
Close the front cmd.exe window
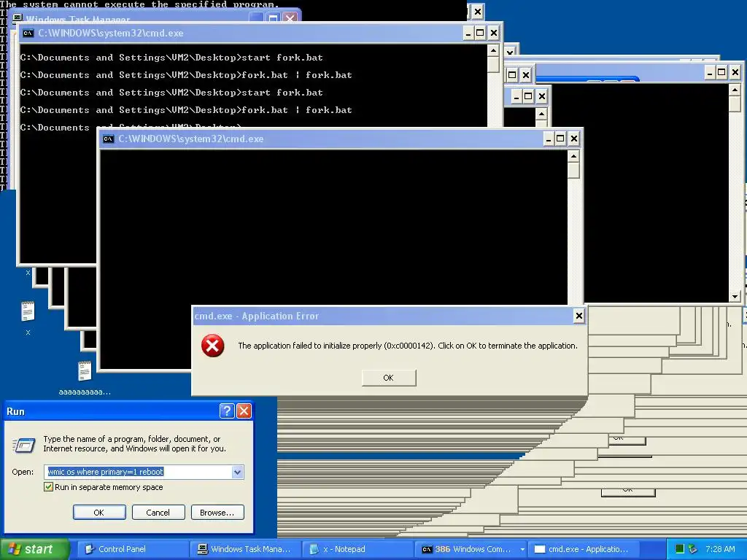click(574, 139)
